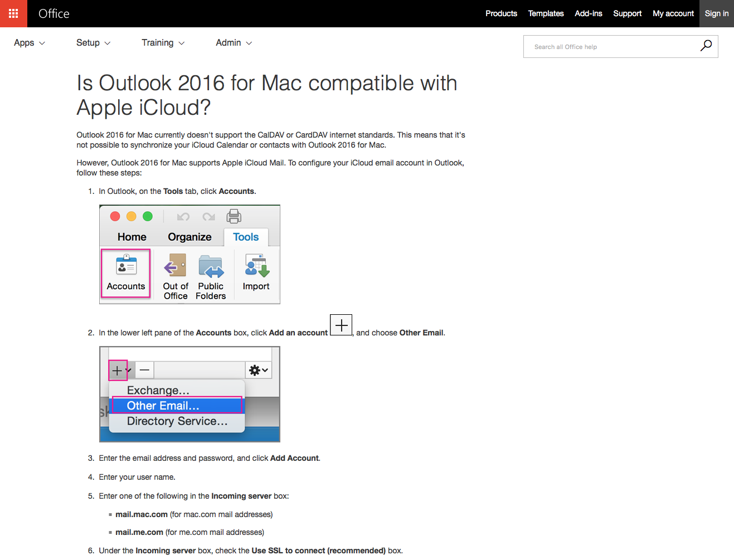Click the "Enter your user name." step text
Viewport: 734px width, 560px height.
click(137, 477)
